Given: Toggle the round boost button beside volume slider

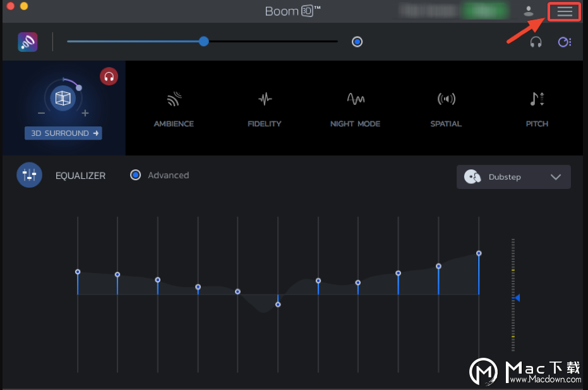Looking at the screenshot, I should (357, 42).
